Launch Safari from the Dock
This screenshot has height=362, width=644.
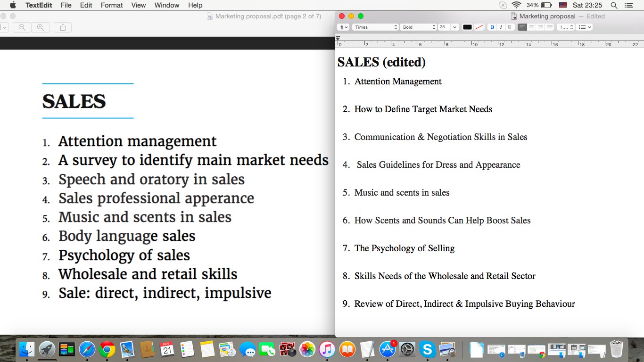coord(87,349)
